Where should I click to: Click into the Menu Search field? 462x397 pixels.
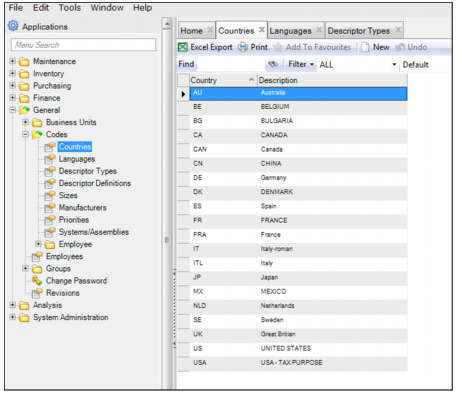pos(83,45)
